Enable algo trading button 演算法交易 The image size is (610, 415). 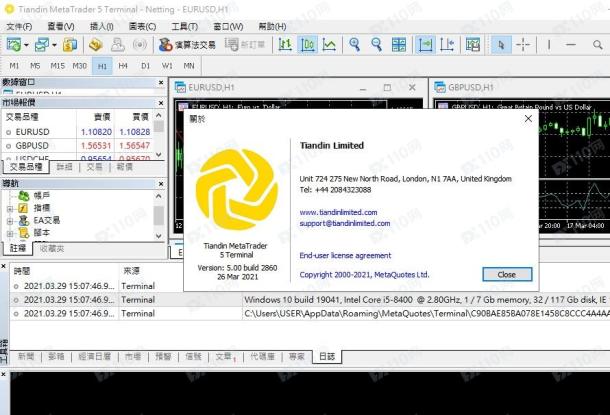(x=187, y=45)
